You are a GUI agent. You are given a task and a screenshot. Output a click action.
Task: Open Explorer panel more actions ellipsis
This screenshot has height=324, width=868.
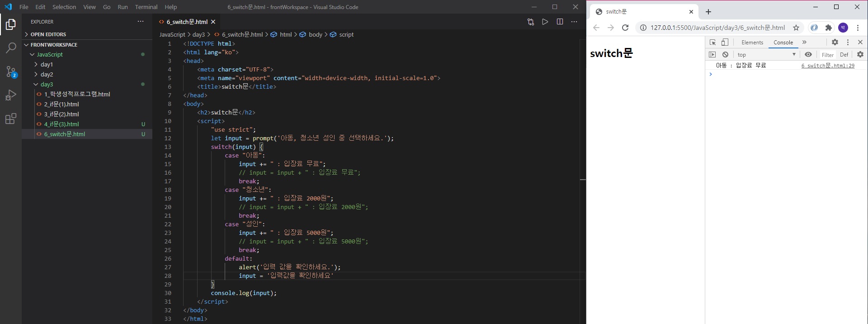(x=141, y=21)
